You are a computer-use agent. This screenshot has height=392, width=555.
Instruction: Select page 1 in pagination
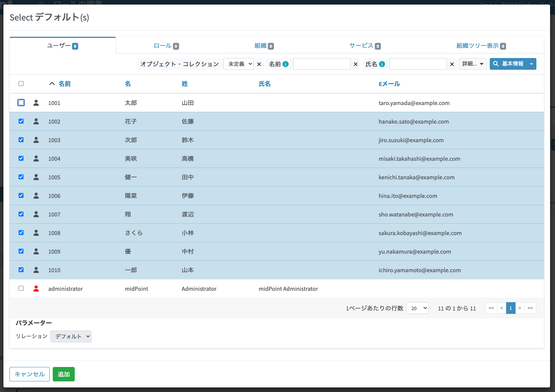[x=511, y=308]
